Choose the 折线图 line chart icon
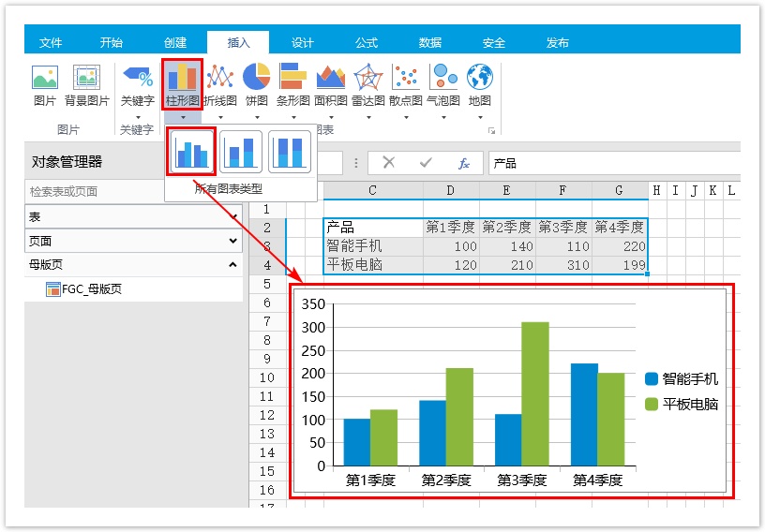 tap(220, 77)
